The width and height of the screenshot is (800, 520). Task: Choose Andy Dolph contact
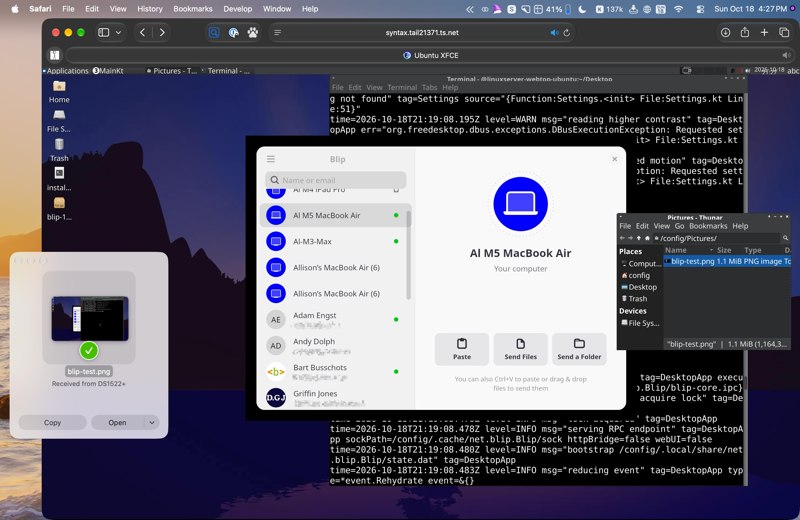click(335, 345)
